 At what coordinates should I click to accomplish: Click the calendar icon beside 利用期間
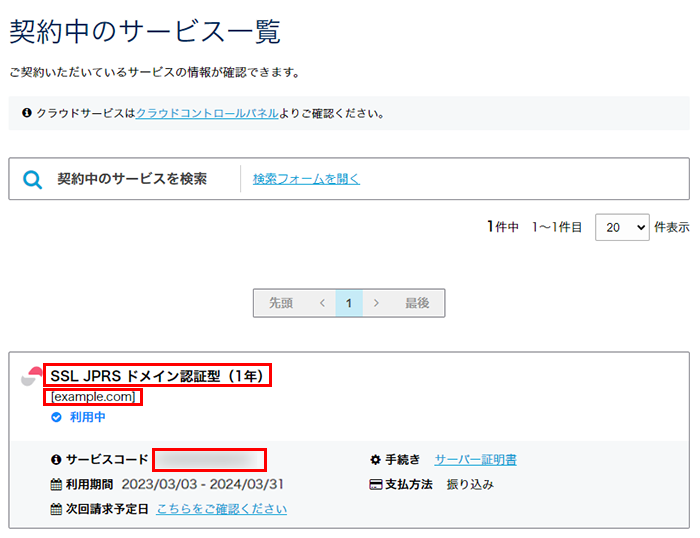(x=56, y=485)
